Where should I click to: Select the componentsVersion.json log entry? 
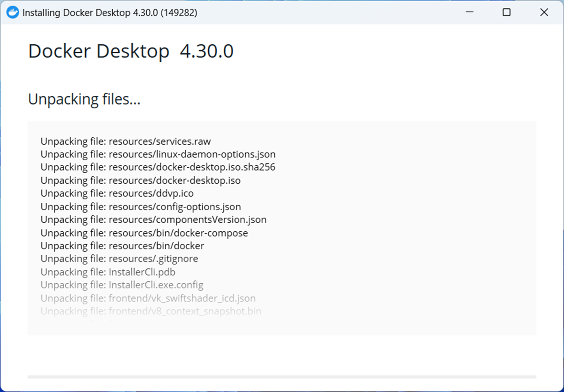(153, 219)
